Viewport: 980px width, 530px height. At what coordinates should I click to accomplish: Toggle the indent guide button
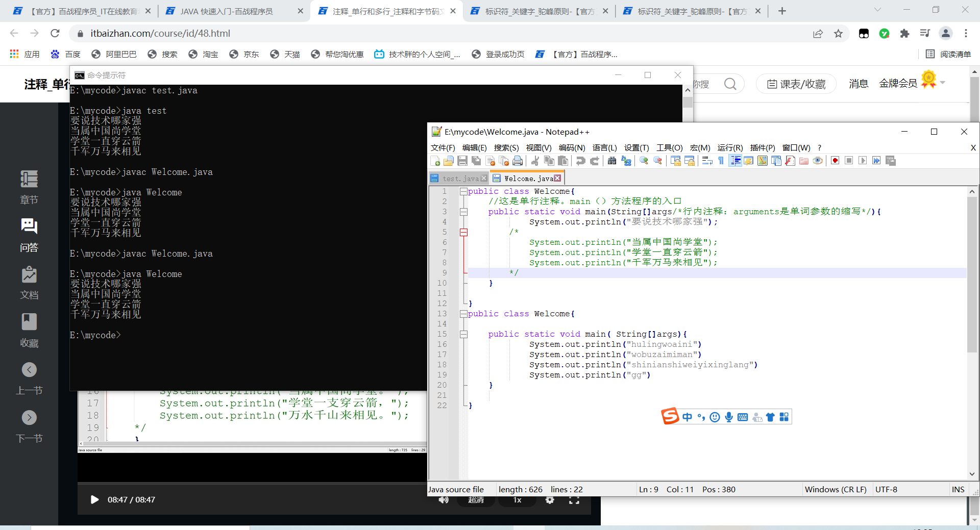pyautogui.click(x=735, y=161)
